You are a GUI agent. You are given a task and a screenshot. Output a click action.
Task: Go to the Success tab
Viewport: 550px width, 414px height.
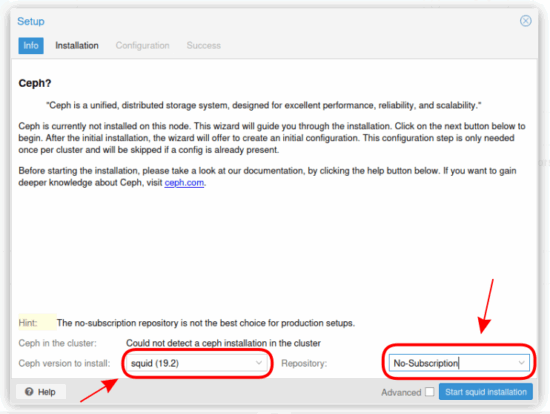tap(203, 46)
